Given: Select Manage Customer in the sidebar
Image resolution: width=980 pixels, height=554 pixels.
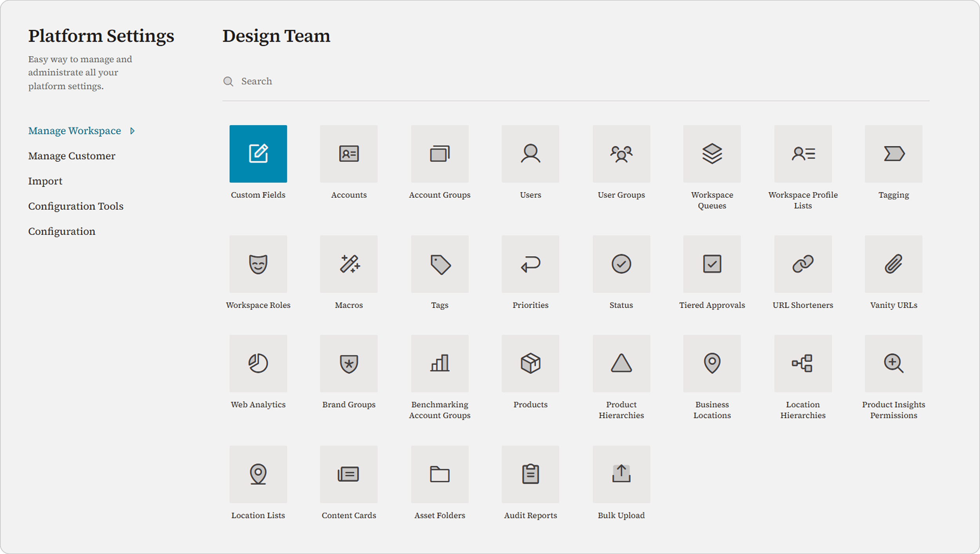Looking at the screenshot, I should coord(72,156).
